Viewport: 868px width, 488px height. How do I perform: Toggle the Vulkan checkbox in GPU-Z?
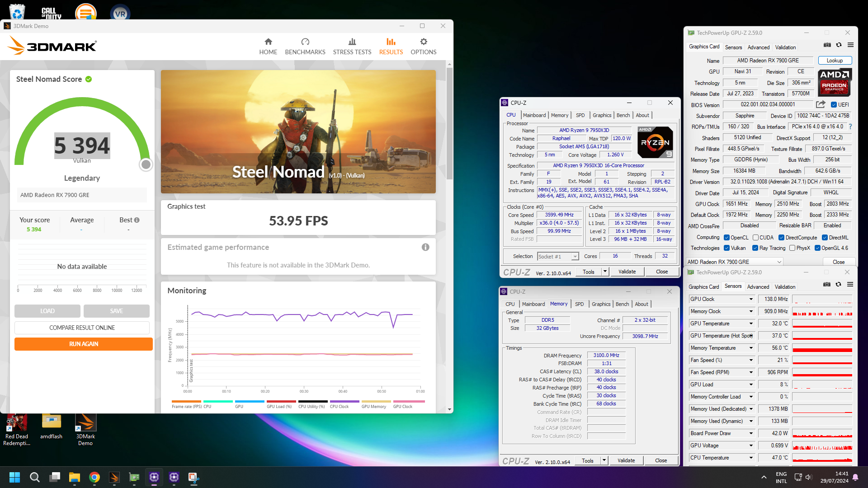[x=726, y=248]
